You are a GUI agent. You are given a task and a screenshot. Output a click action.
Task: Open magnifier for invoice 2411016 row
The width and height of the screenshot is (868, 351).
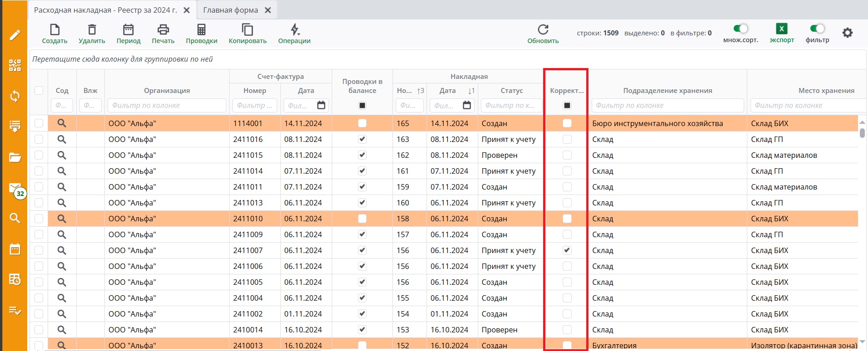click(62, 139)
